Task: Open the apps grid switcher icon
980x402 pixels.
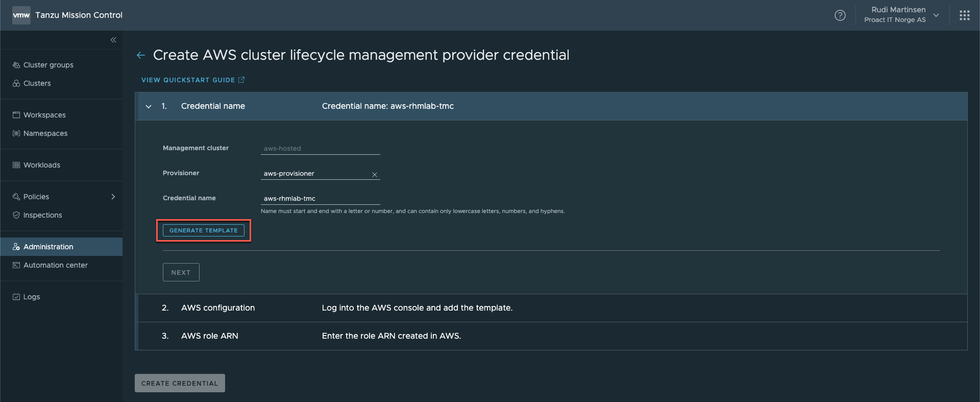Action: point(965,15)
